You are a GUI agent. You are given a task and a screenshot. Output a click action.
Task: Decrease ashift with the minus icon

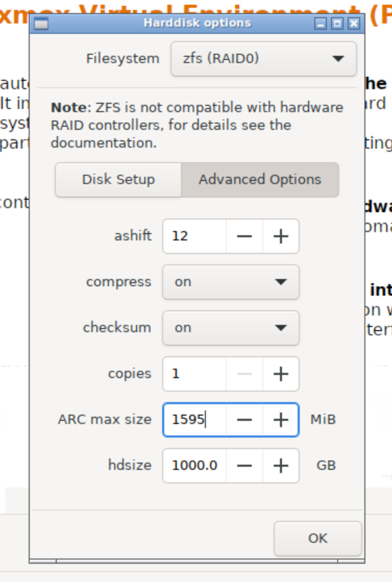coord(244,236)
